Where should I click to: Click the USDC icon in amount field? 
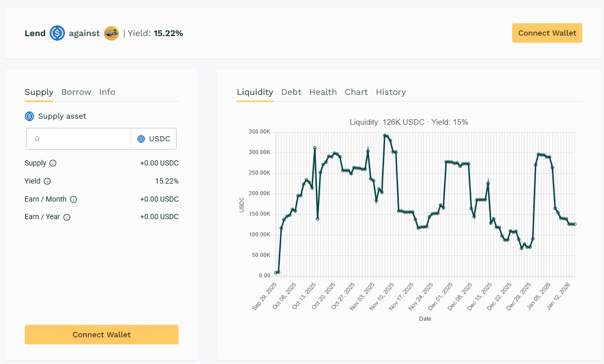(x=141, y=139)
